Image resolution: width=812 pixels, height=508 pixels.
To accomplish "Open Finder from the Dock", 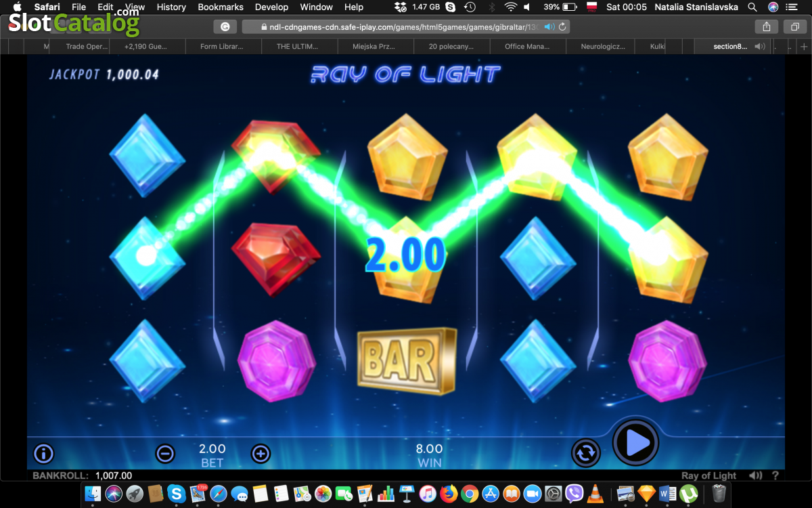I will tap(93, 494).
